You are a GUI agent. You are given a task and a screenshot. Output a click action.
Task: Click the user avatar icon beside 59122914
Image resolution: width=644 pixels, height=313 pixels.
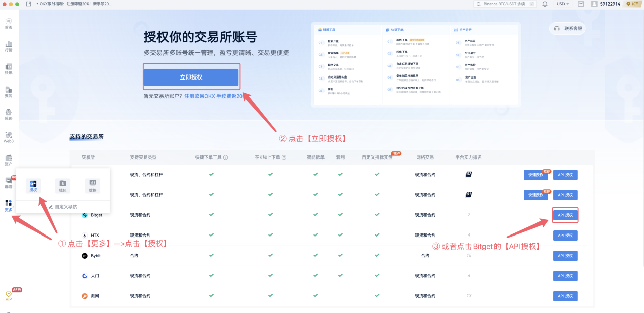[594, 4]
